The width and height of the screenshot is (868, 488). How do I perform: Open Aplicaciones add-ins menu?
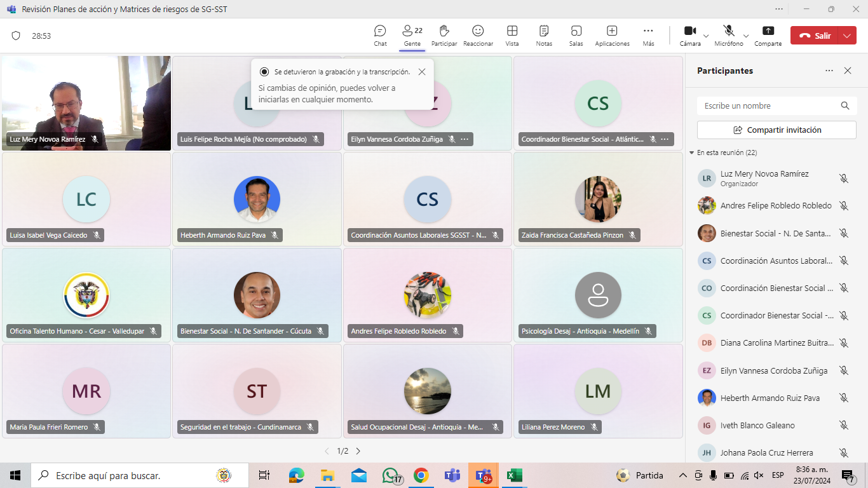pos(612,36)
